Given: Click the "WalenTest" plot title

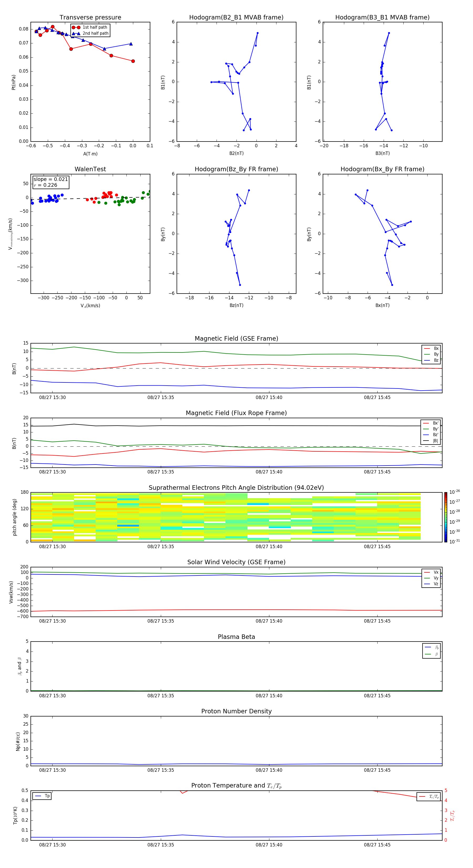Looking at the screenshot, I should tap(90, 169).
